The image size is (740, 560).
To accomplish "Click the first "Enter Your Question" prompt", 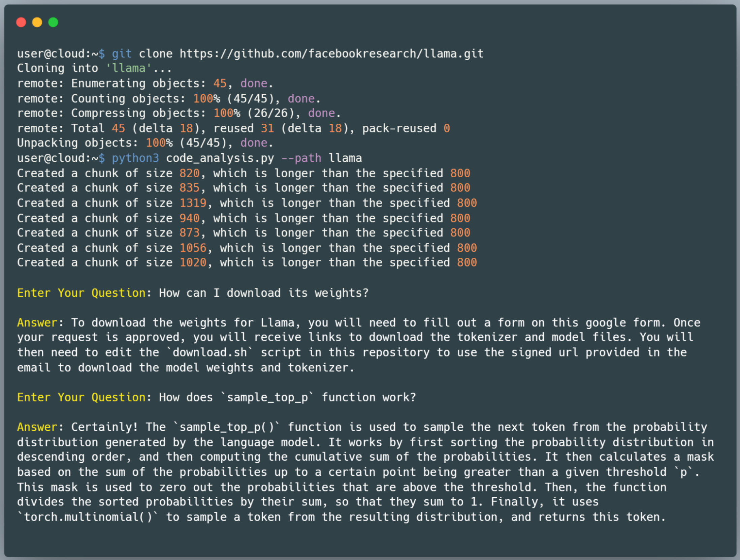I will (81, 293).
